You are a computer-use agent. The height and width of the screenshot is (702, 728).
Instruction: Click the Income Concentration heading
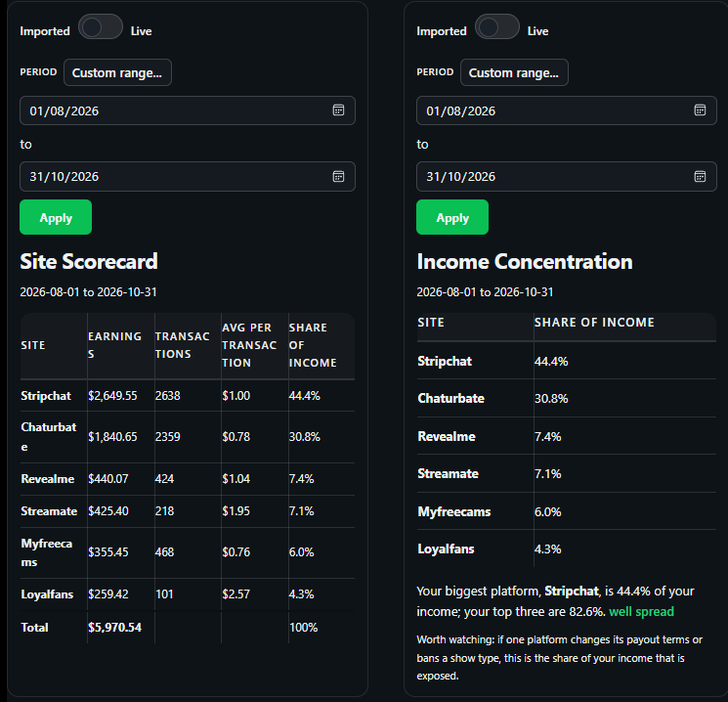[x=525, y=262]
